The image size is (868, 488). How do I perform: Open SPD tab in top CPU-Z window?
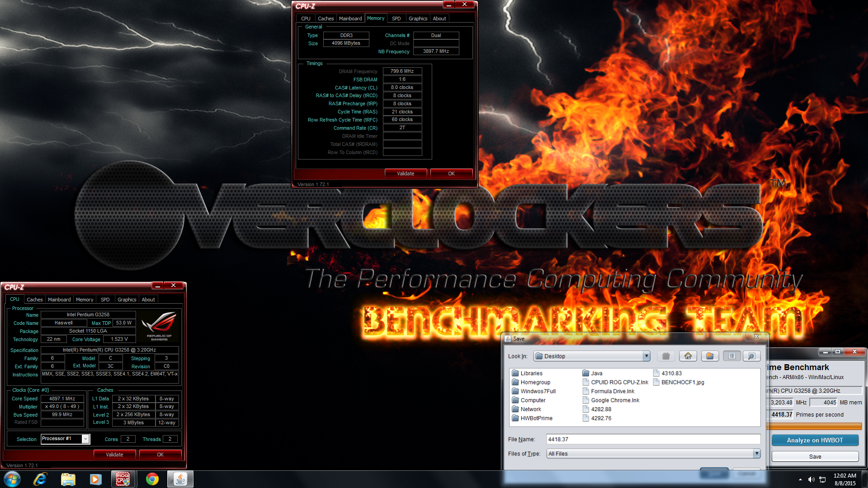pyautogui.click(x=396, y=19)
